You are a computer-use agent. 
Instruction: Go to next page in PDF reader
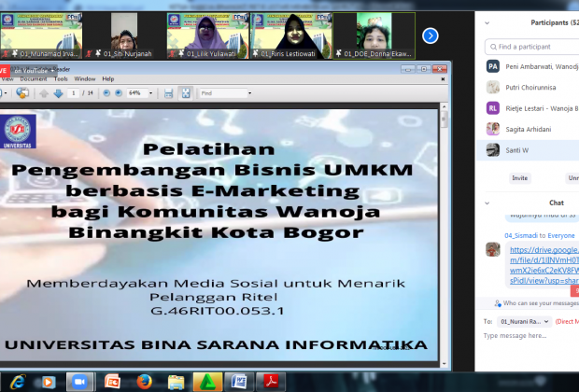click(58, 93)
